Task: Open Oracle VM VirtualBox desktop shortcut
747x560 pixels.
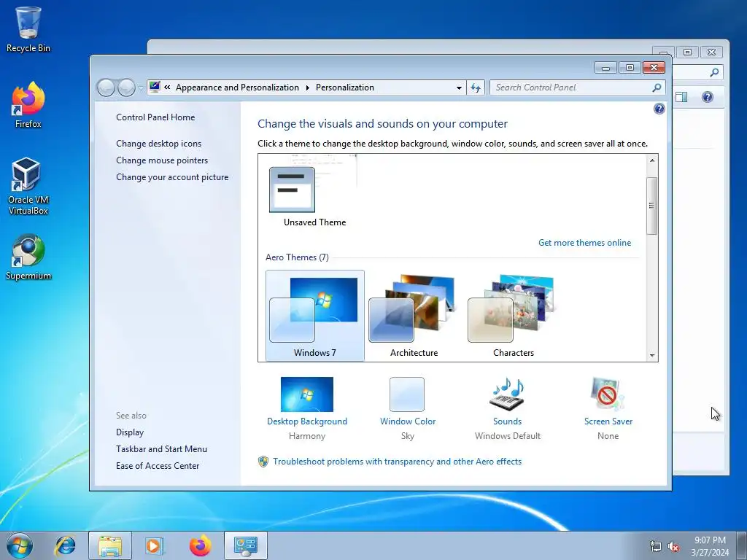Action: coord(28,187)
